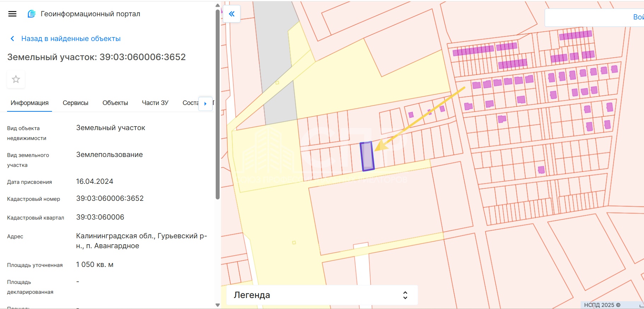
Task: Click the Землепользование value
Action: coord(110,154)
